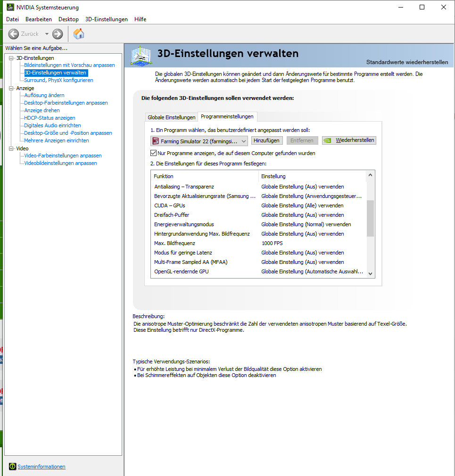Viewport: 455px width, 476px height.
Task: Open Auflösung ändern
Action: click(44, 95)
